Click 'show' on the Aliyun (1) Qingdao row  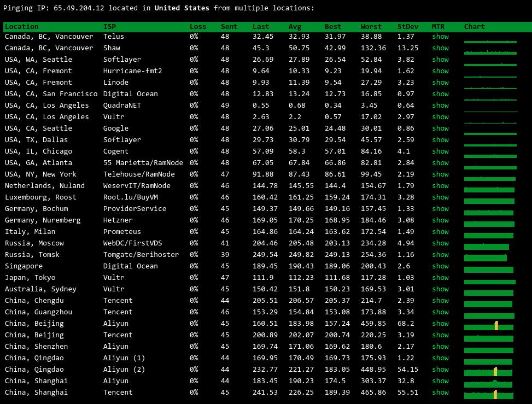(440, 358)
